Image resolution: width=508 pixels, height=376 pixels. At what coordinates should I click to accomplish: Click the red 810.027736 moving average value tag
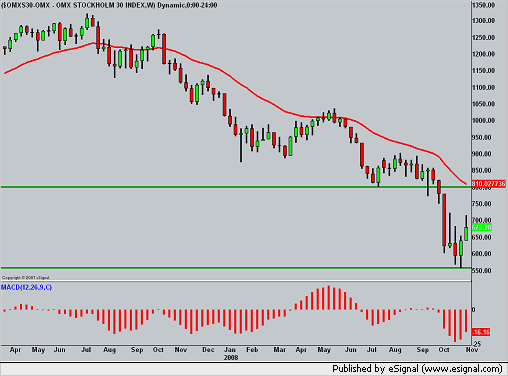click(x=489, y=184)
